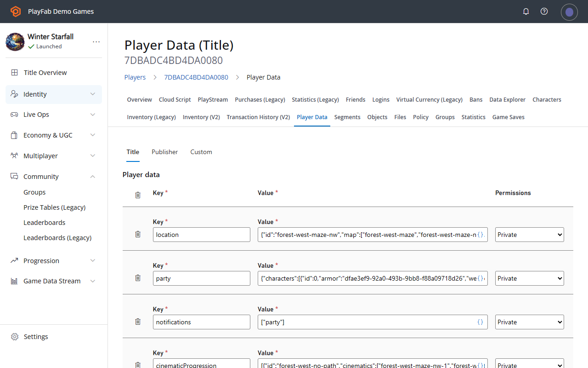Open the title options ellipsis menu
Screen dimensions: 588x368
[96, 42]
